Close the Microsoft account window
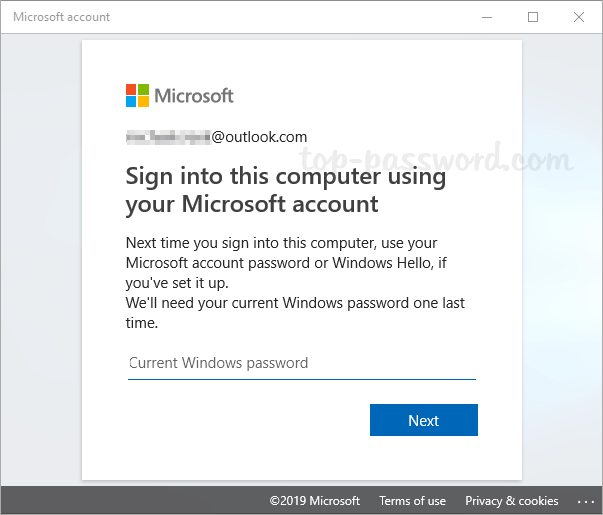This screenshot has width=603, height=515. coord(579,17)
